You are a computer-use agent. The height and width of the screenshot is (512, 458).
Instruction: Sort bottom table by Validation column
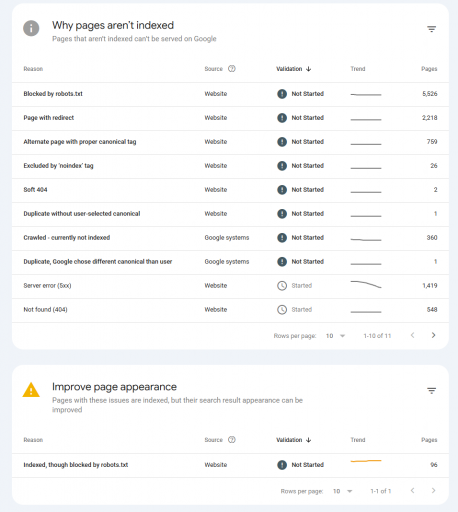(293, 440)
